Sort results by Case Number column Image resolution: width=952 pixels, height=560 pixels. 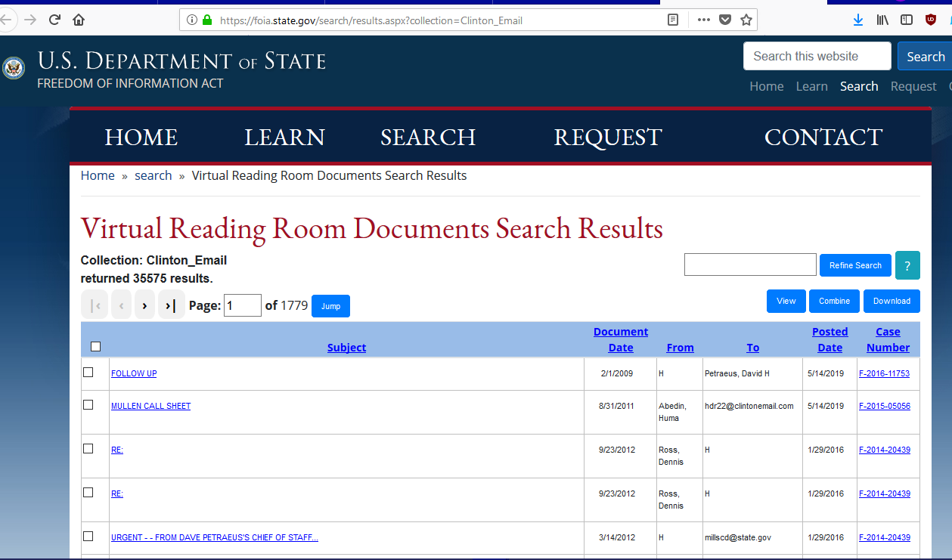coord(888,339)
